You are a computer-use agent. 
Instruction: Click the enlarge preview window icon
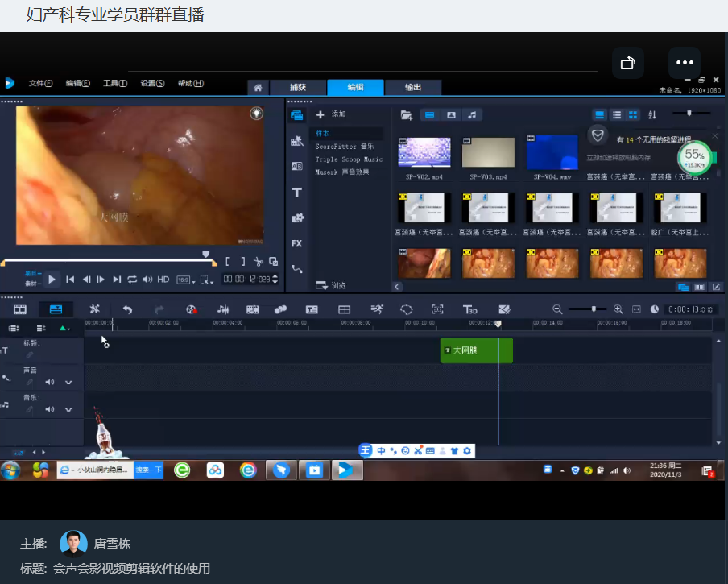(274, 262)
